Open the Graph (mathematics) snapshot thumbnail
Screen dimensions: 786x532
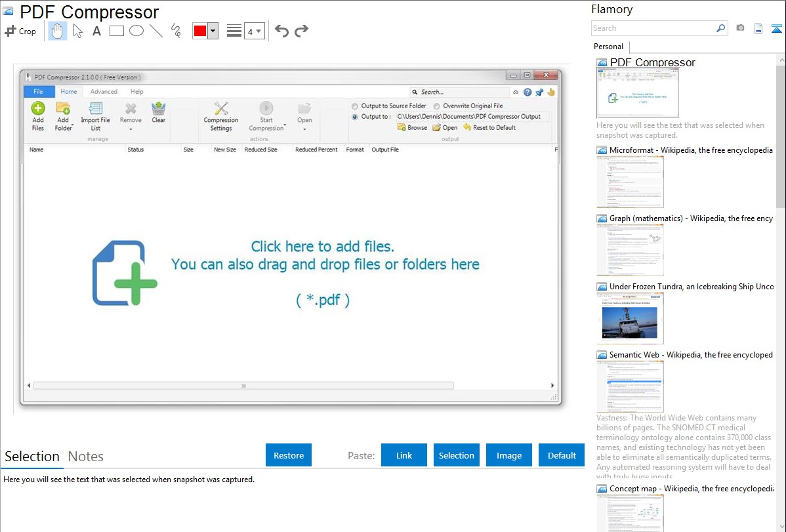(x=630, y=250)
